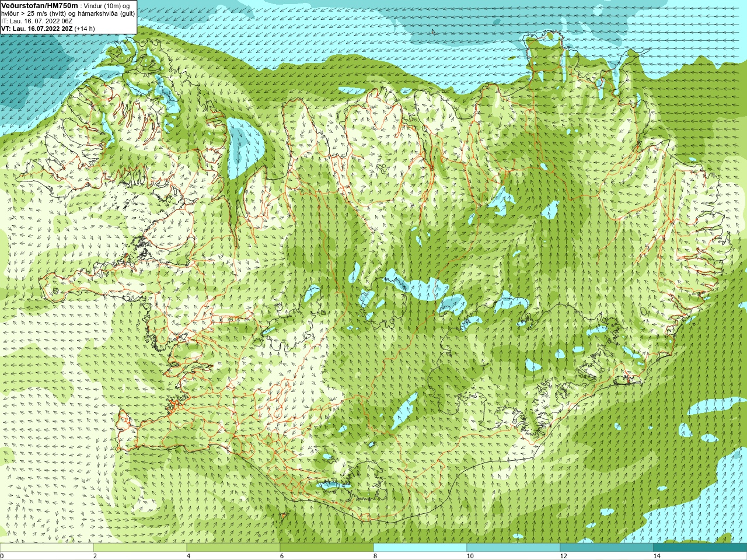Select the legend swatch between 4 and 6

[x=233, y=548]
